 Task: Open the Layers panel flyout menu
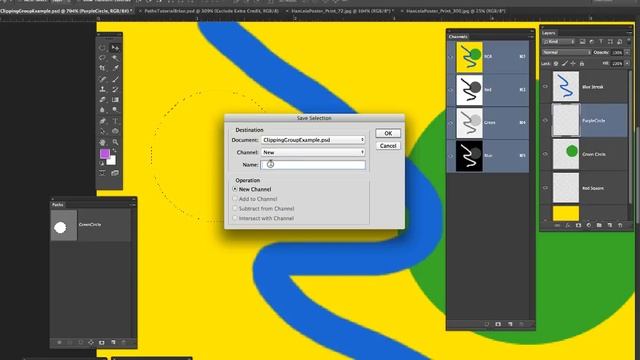coord(630,33)
